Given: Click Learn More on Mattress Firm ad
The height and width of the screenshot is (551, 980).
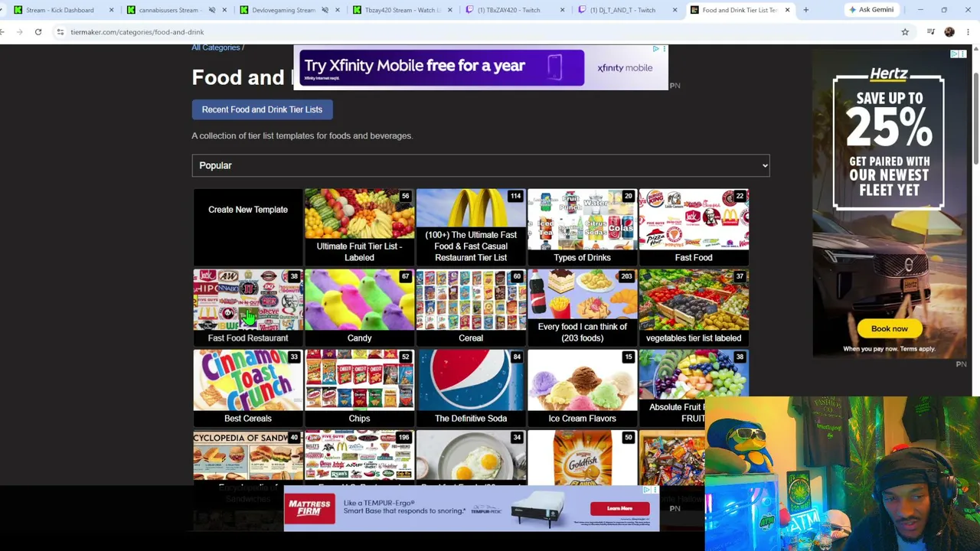Looking at the screenshot, I should [620, 509].
